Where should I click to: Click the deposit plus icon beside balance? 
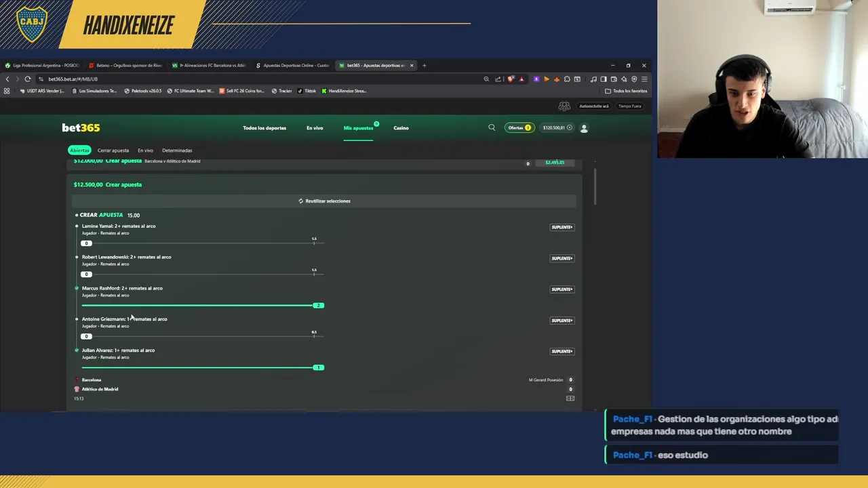[570, 127]
